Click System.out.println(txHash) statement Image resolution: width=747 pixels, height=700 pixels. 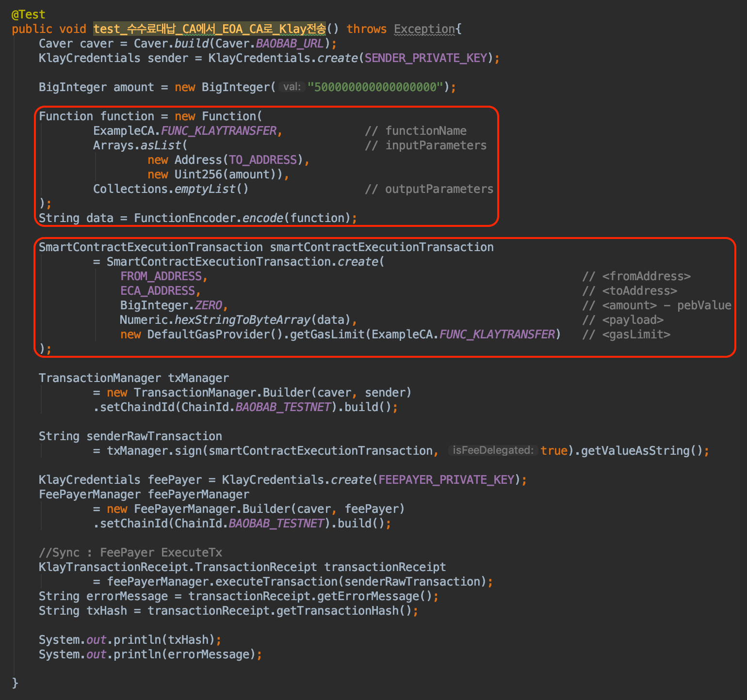(129, 639)
